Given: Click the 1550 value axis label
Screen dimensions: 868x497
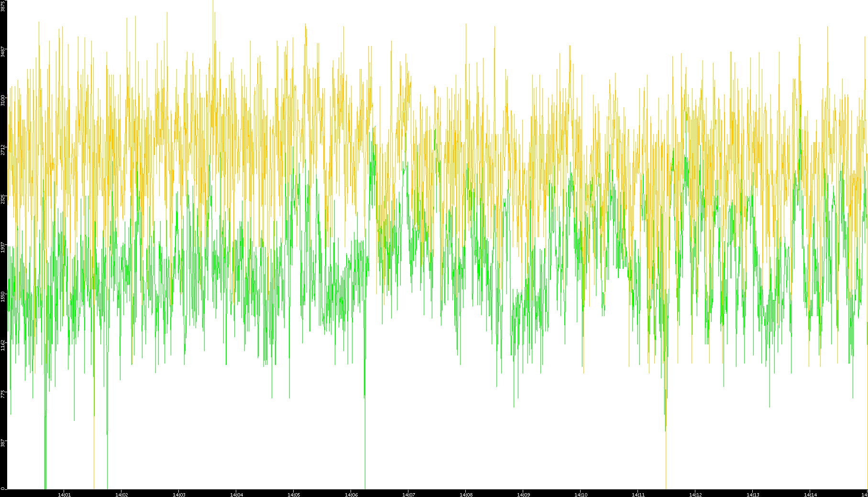Looking at the screenshot, I should (3, 297).
